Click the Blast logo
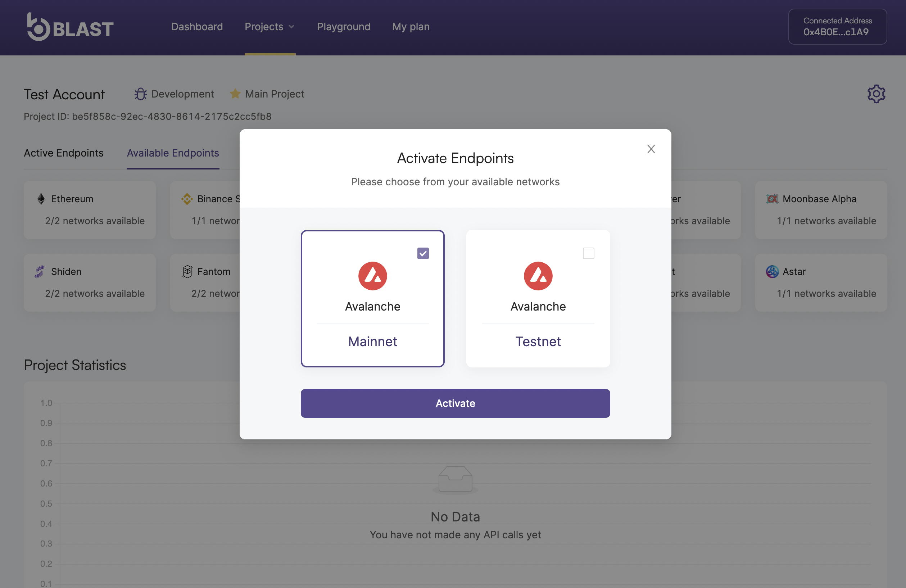 coord(70,27)
